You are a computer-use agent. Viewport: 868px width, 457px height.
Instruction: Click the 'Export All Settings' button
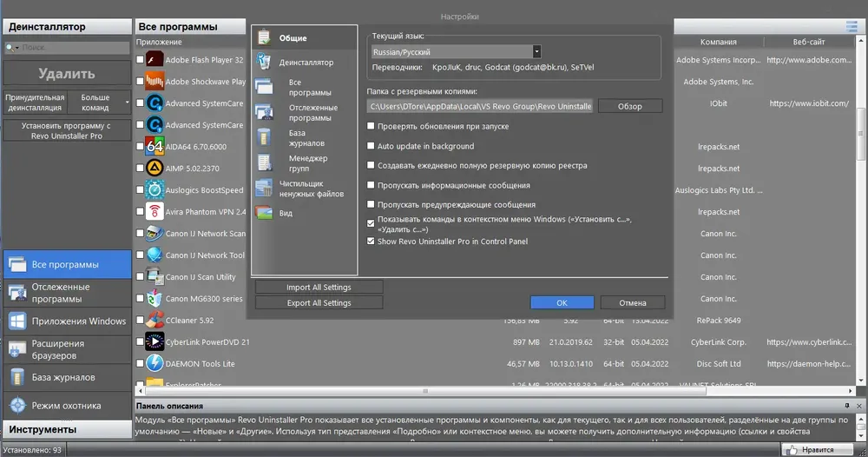click(319, 303)
